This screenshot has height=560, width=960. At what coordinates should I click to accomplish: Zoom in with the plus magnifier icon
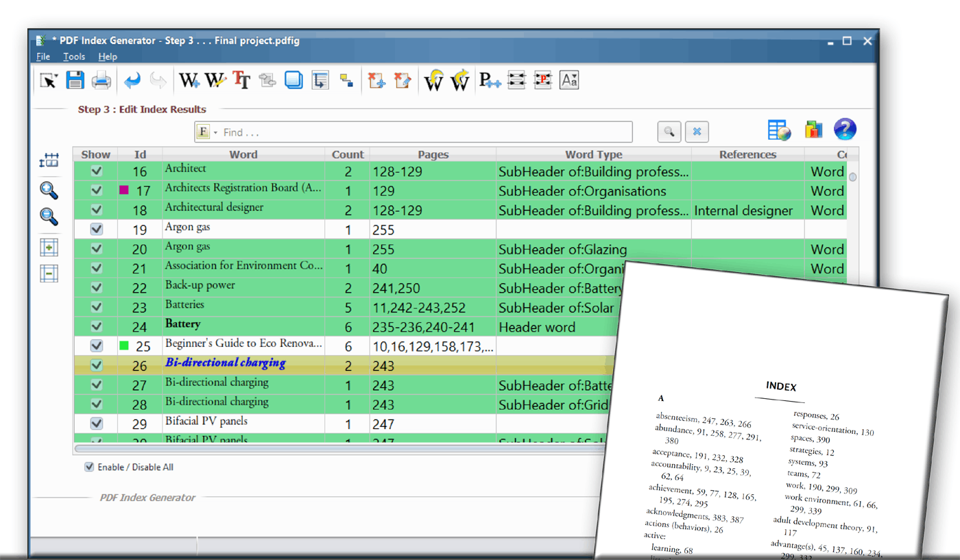(x=49, y=190)
